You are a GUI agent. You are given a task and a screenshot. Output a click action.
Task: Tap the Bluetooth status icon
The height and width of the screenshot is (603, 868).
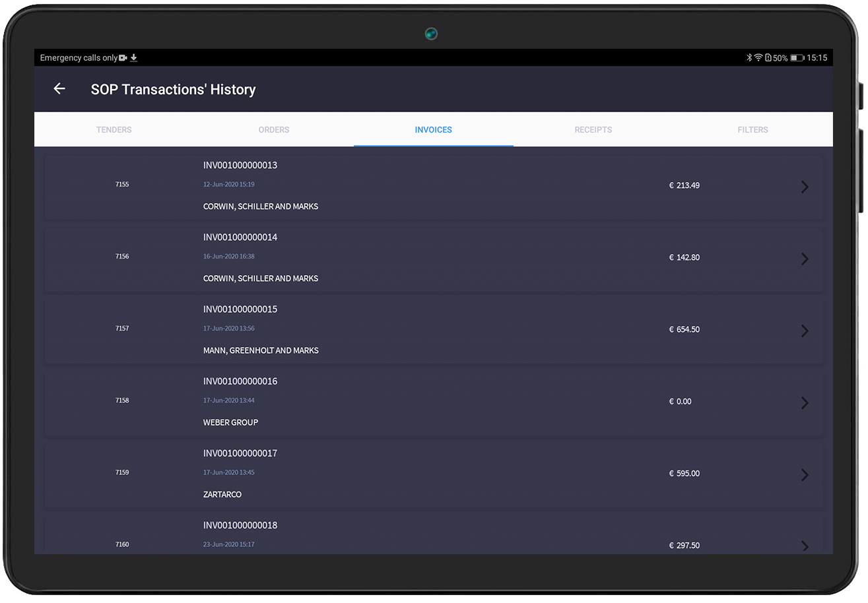(x=749, y=58)
